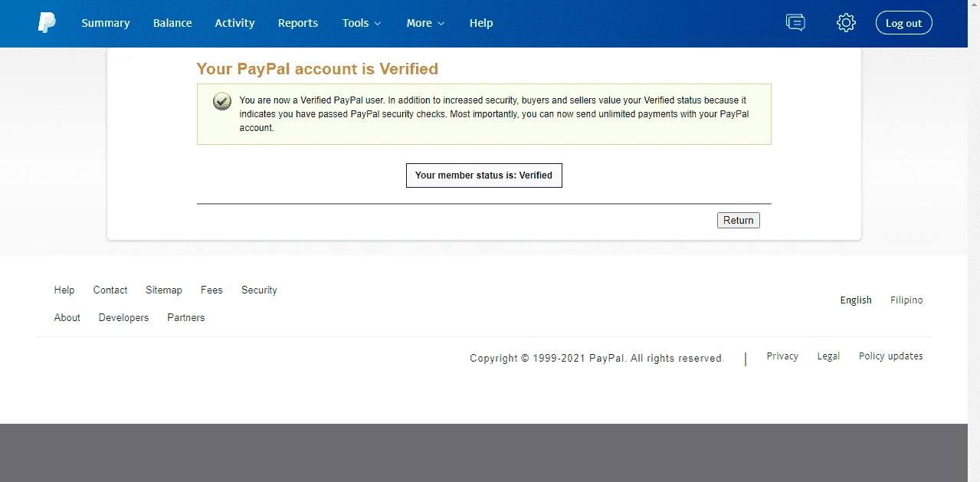Expand the Tools dropdown menu
This screenshot has height=482, width=980.
(362, 23)
